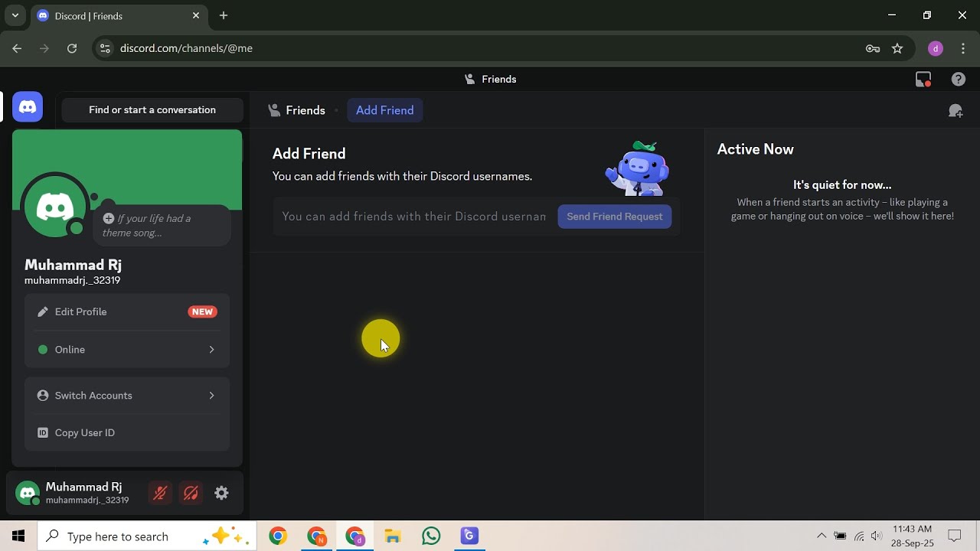The height and width of the screenshot is (551, 980).
Task: Click profile avatar in popout
Action: point(55,207)
